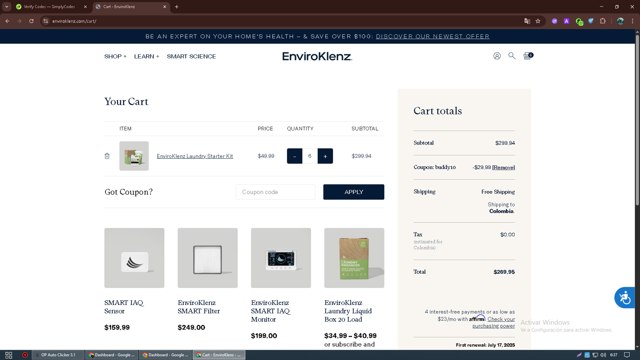
Task: Click the Check your purchasing power link
Action: click(x=494, y=322)
